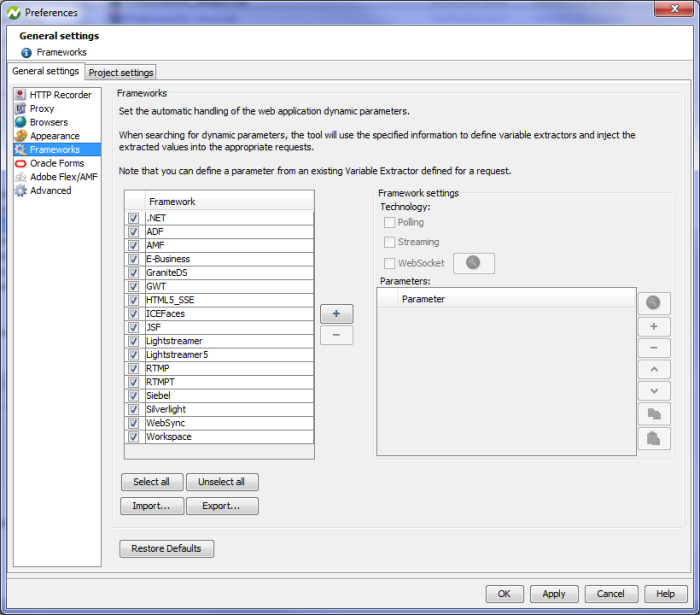Open the Advanced settings category
This screenshot has height=615, width=700.
(50, 190)
